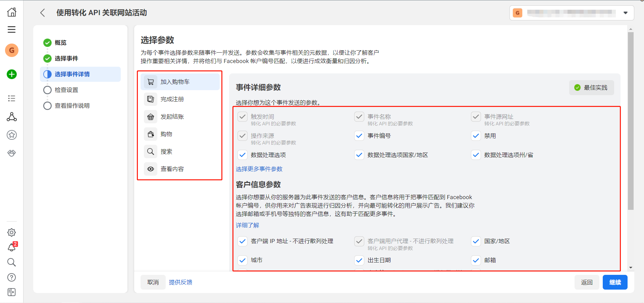Toggle the 国家/地区 checkbox
The height and width of the screenshot is (303, 644).
476,241
